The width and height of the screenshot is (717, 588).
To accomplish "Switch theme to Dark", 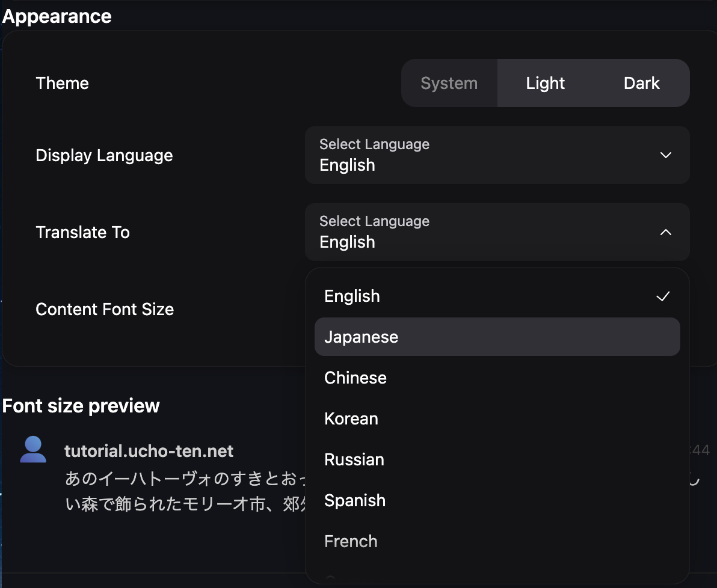I will pos(641,83).
